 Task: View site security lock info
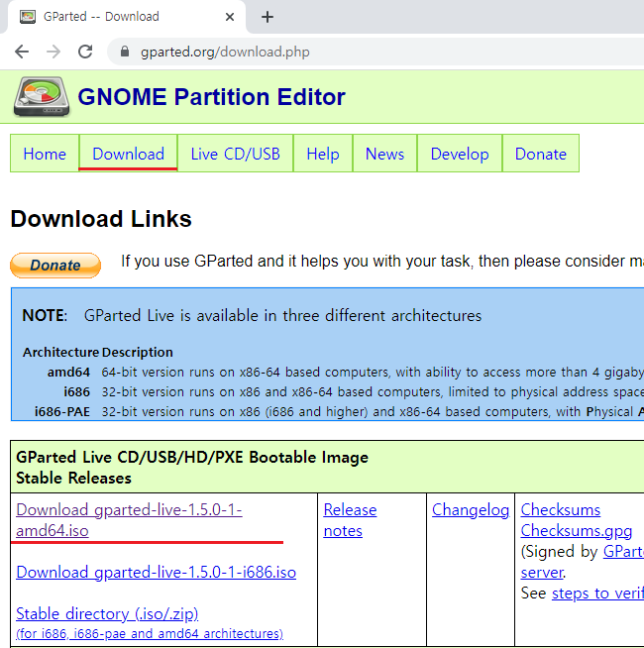[x=125, y=52]
